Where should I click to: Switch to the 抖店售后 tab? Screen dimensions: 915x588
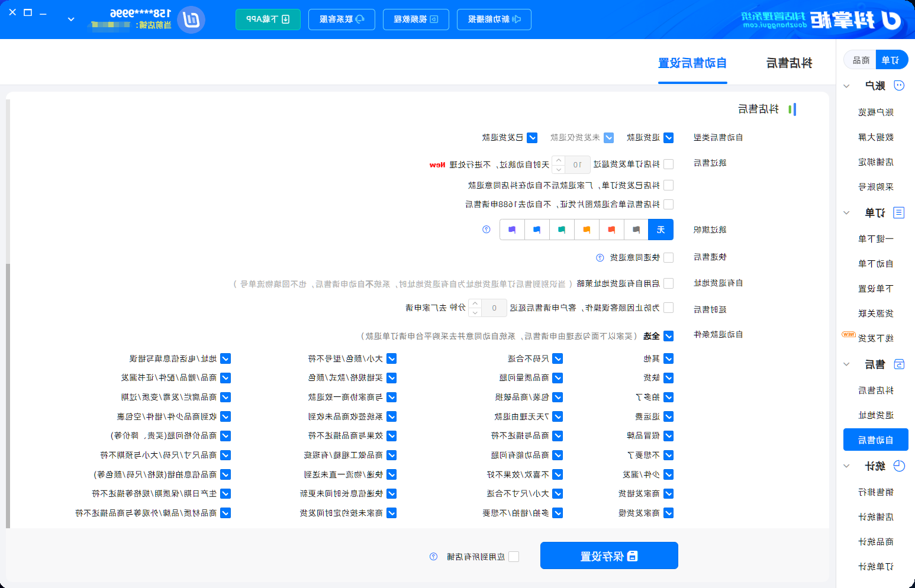(789, 63)
